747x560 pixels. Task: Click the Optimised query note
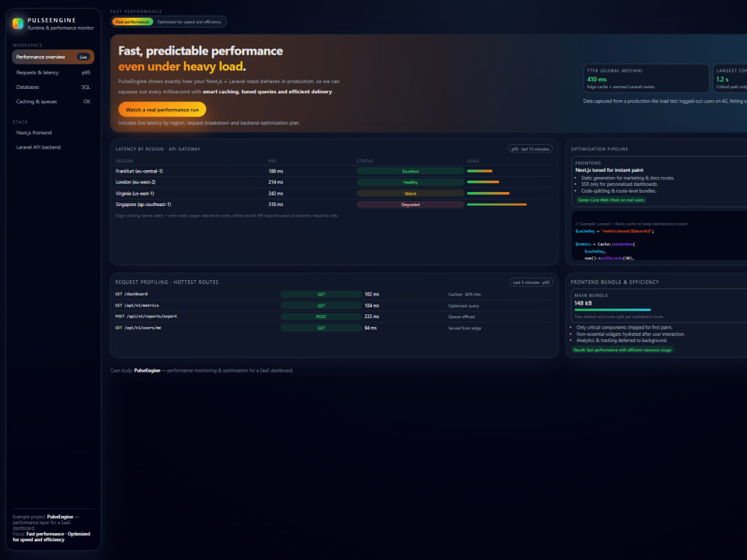[464, 305]
